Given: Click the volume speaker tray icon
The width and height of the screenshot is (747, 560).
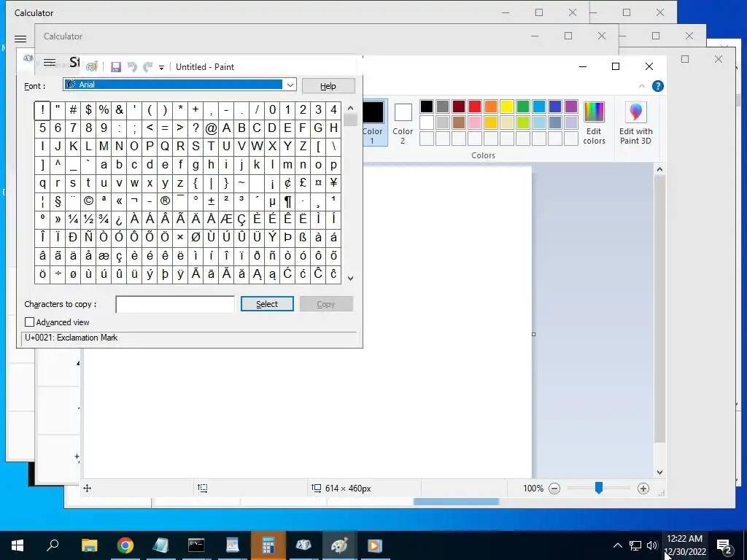Looking at the screenshot, I should pyautogui.click(x=652, y=545).
